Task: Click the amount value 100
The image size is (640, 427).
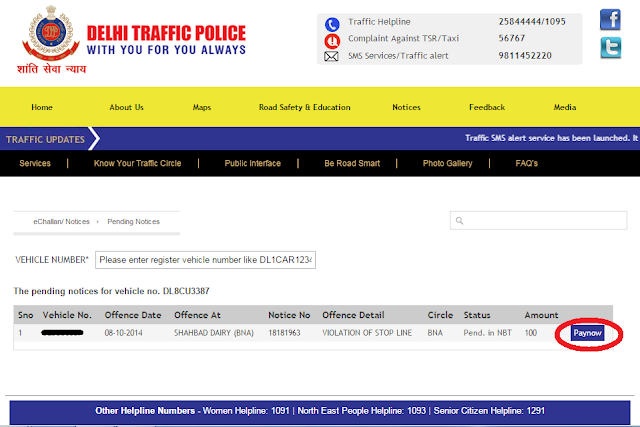Action: point(531,333)
